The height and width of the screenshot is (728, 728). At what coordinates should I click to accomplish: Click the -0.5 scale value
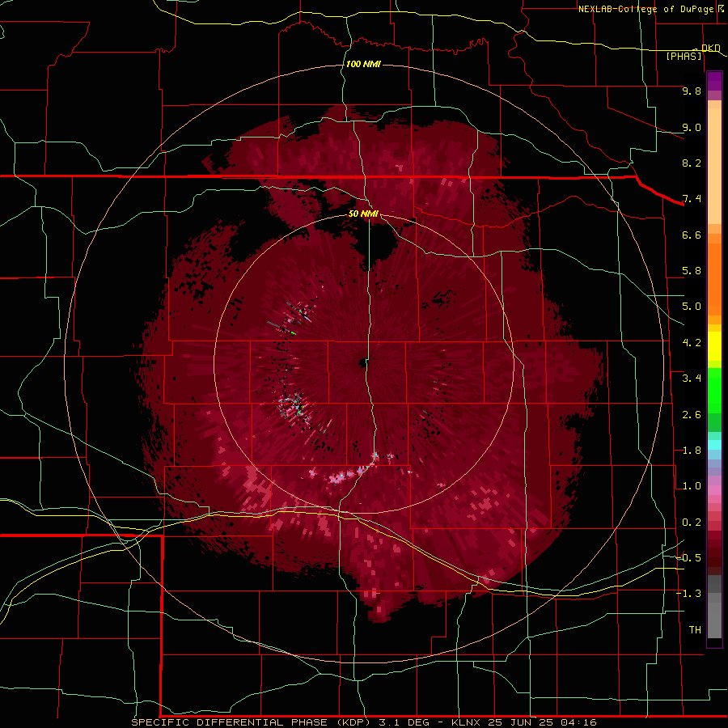coord(688,558)
